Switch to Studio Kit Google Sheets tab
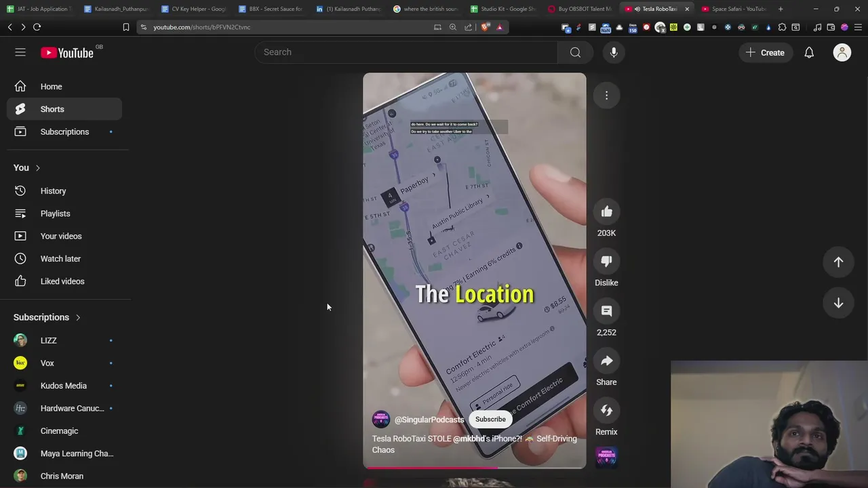868x488 pixels. click(503, 9)
